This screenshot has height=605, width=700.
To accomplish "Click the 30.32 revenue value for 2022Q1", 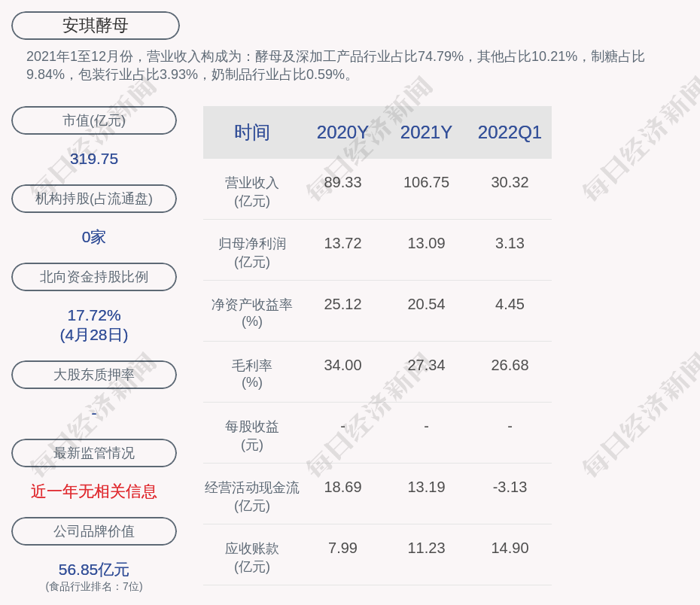I will [x=510, y=182].
